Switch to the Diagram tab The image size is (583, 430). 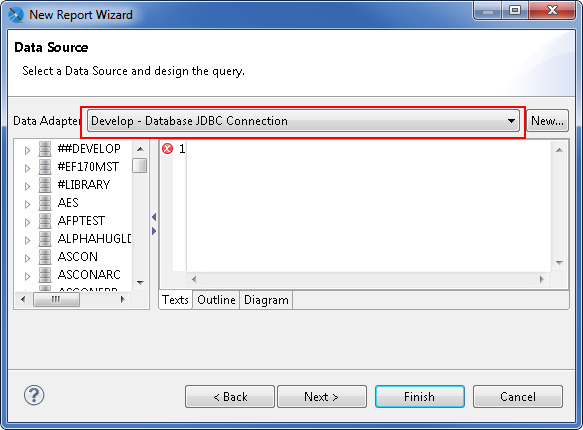(x=266, y=300)
